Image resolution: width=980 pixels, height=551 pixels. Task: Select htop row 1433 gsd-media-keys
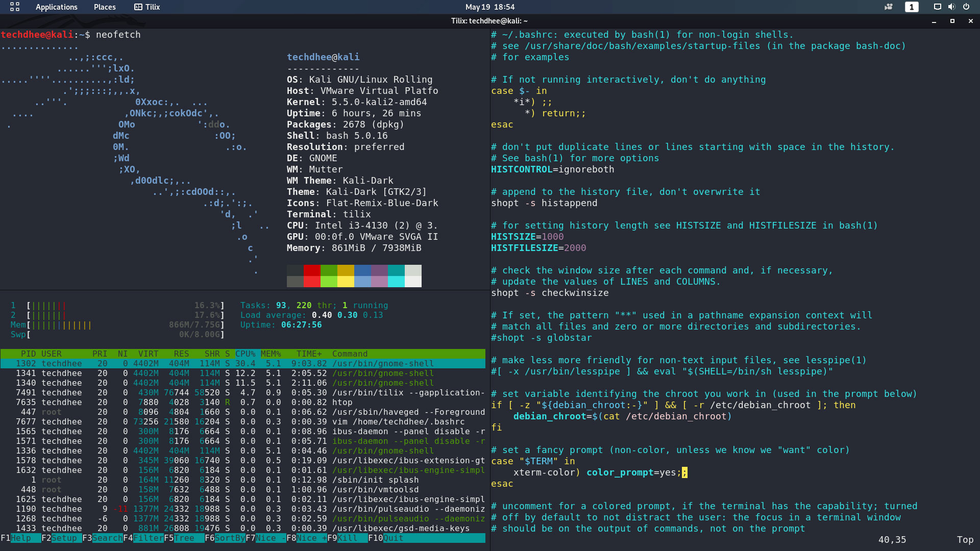tap(243, 529)
